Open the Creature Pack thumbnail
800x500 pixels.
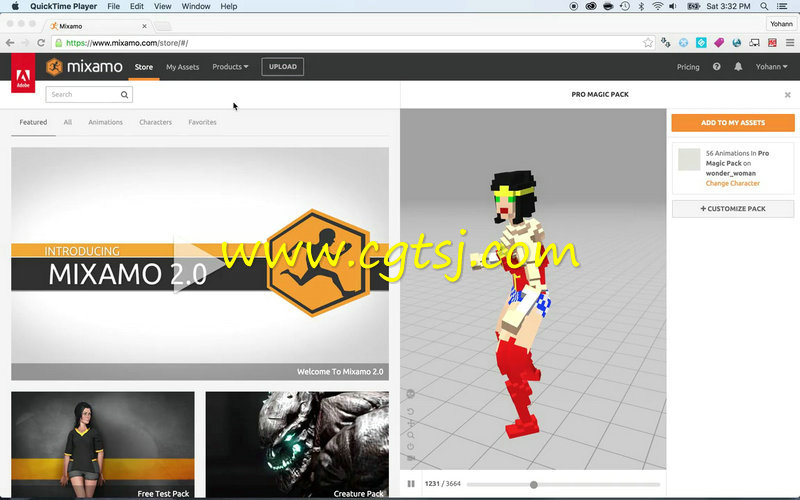click(297, 445)
